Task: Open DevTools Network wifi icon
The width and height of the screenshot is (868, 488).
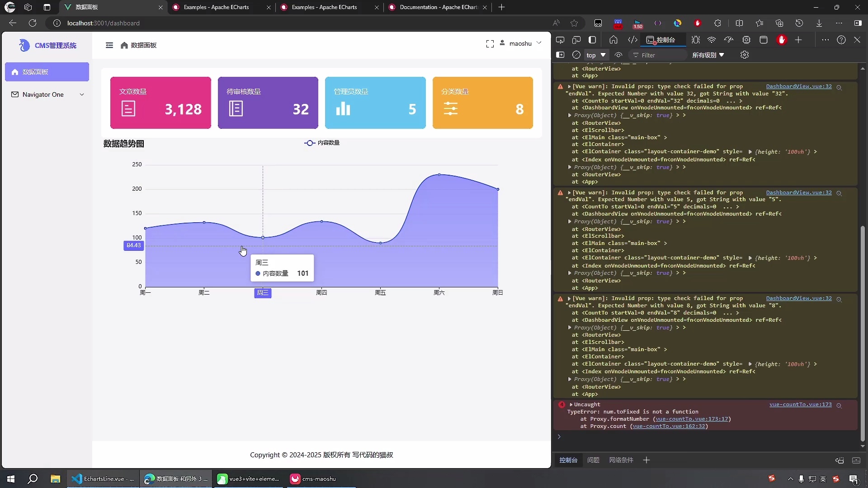Action: (x=712, y=40)
